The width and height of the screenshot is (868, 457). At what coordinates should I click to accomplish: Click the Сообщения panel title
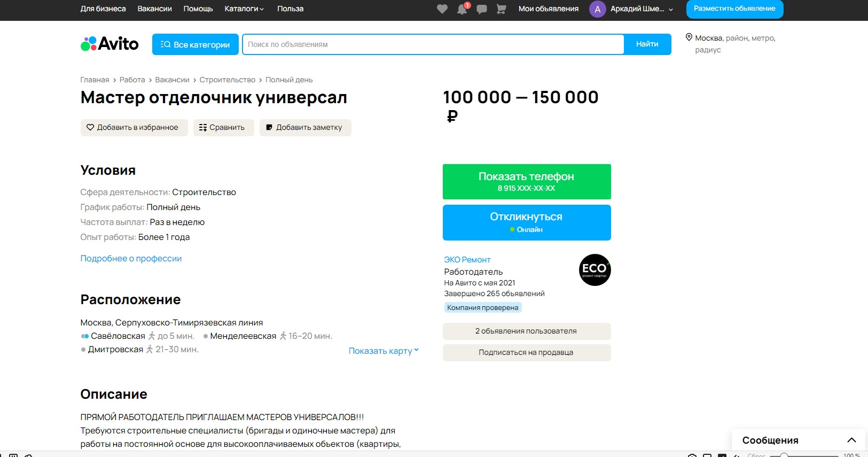770,440
